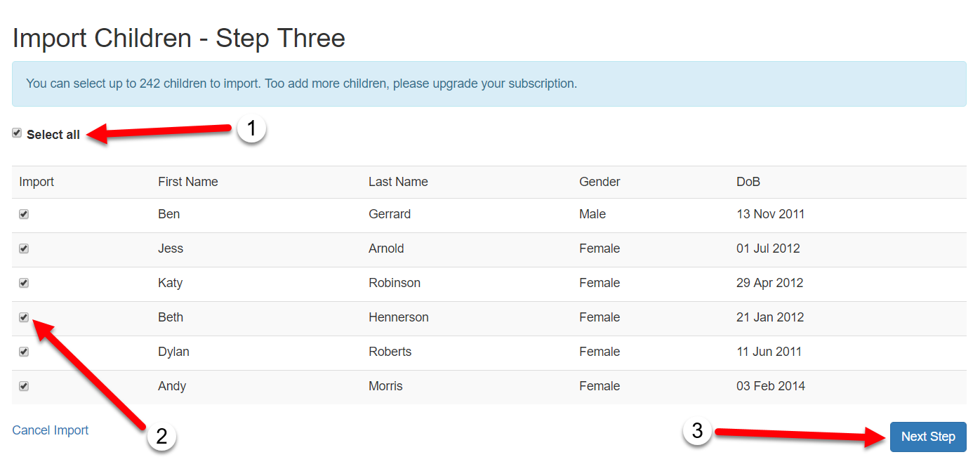
Task: Click the numbered annotation circle 3
Action: (697, 431)
